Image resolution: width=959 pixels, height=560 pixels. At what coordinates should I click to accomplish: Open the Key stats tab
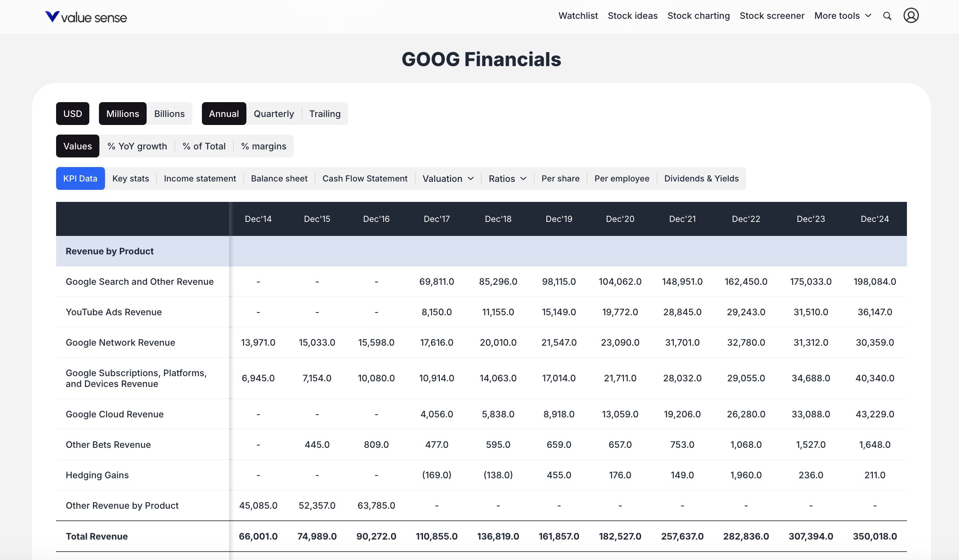click(x=130, y=178)
